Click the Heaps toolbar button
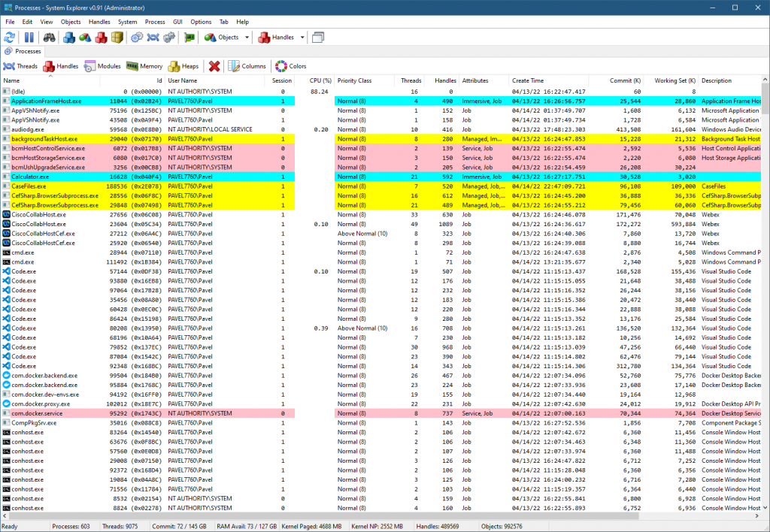 click(184, 66)
